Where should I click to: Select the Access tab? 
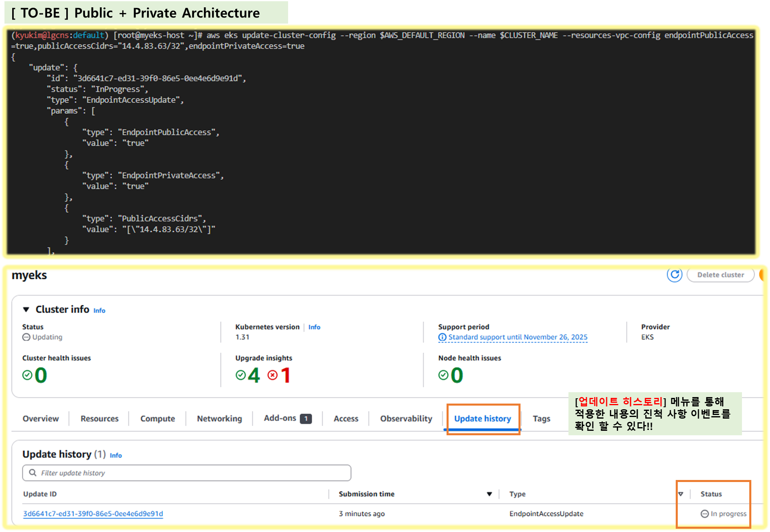(x=346, y=419)
